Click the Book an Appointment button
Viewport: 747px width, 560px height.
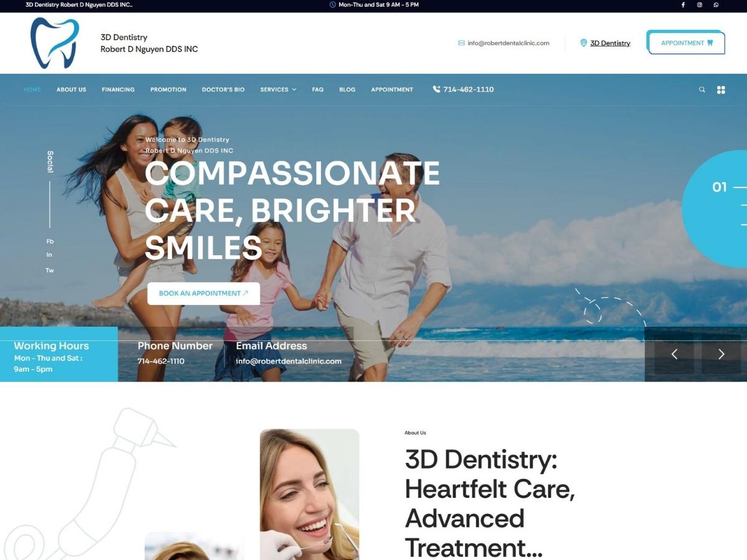[x=204, y=293]
